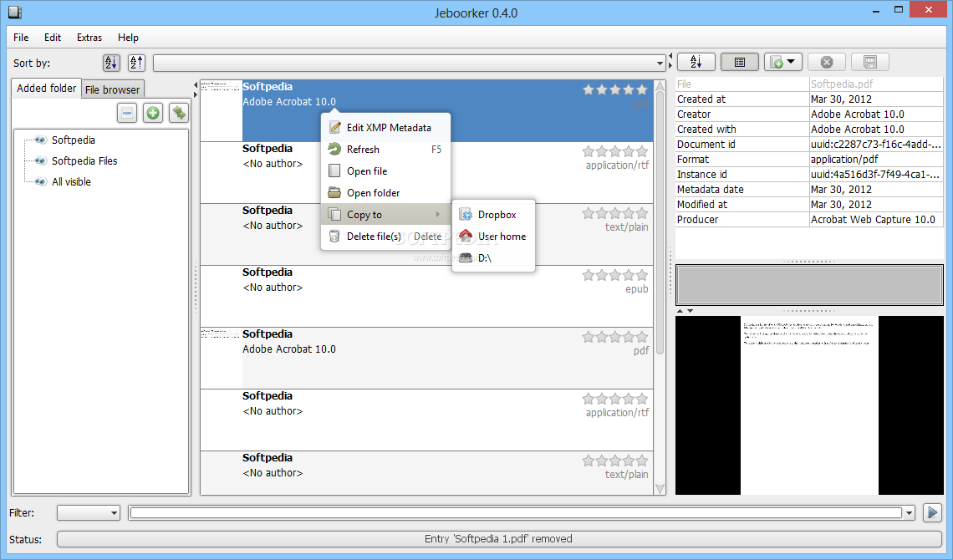The width and height of the screenshot is (953, 560).
Task: Open the Extras menu
Action: [89, 38]
